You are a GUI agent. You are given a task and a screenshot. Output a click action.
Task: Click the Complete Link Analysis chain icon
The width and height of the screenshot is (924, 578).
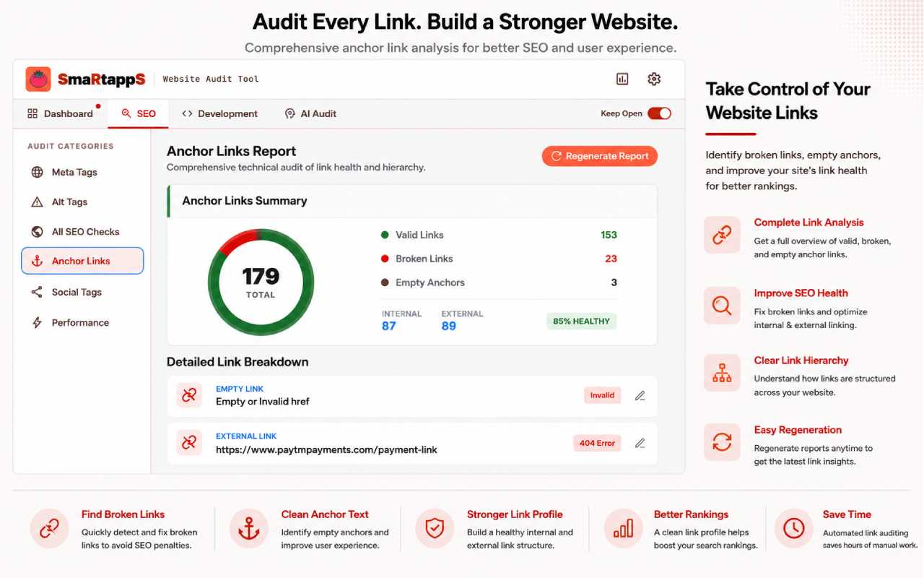click(722, 235)
